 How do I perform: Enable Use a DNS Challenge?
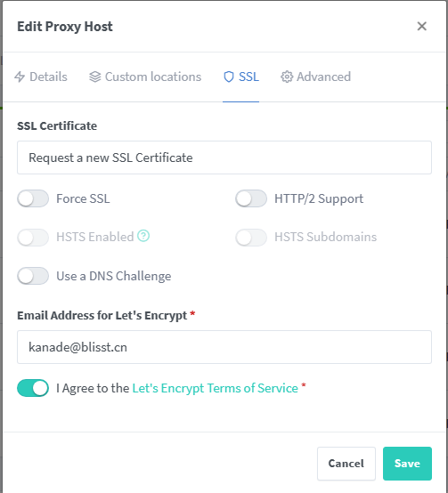pos(33,276)
